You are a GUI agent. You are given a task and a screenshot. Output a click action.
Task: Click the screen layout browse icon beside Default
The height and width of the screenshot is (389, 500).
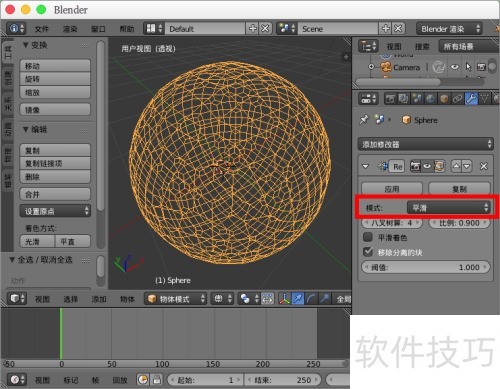154,29
